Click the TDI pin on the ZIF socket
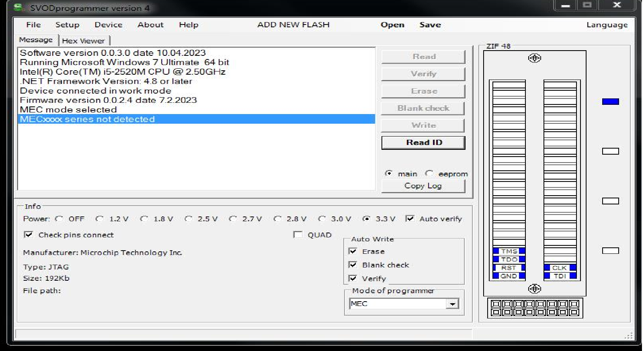Viewport: 644px width, 351px height. (x=560, y=276)
